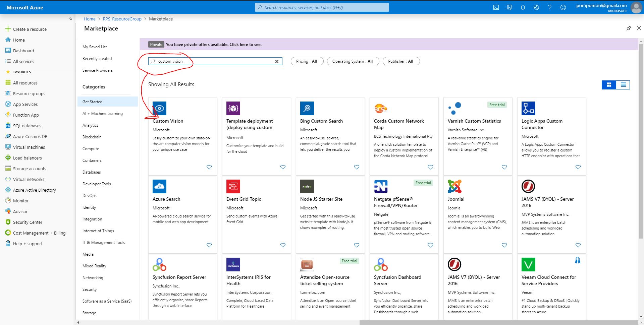Open the Event Grid Topic icon
The image size is (644, 325).
pyautogui.click(x=233, y=186)
